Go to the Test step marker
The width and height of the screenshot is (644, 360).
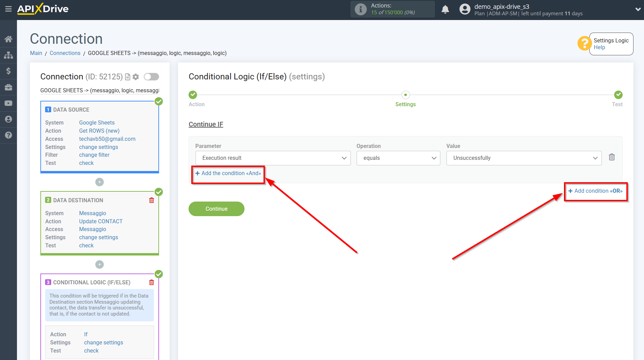coord(618,95)
